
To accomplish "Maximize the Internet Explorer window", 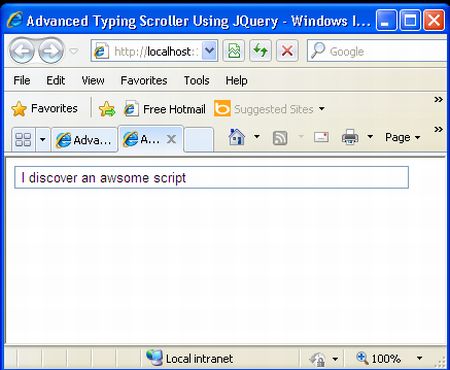I will click(x=410, y=20).
